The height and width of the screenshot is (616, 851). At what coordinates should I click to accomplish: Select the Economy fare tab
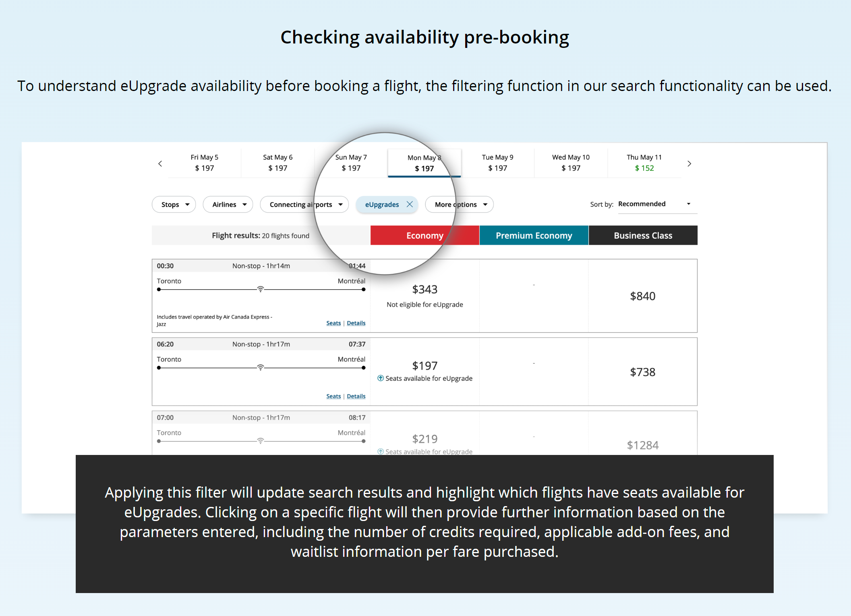point(425,235)
